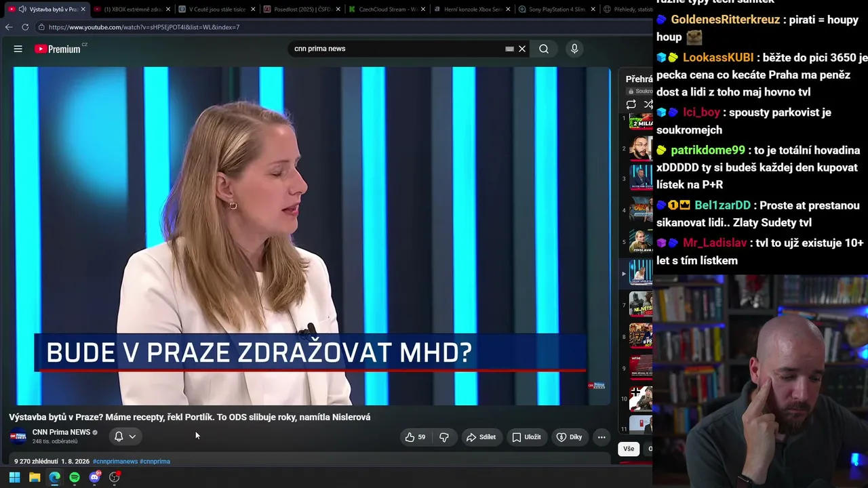This screenshot has height=488, width=868.
Task: Open File Explorer from the taskbar
Action: point(35,477)
